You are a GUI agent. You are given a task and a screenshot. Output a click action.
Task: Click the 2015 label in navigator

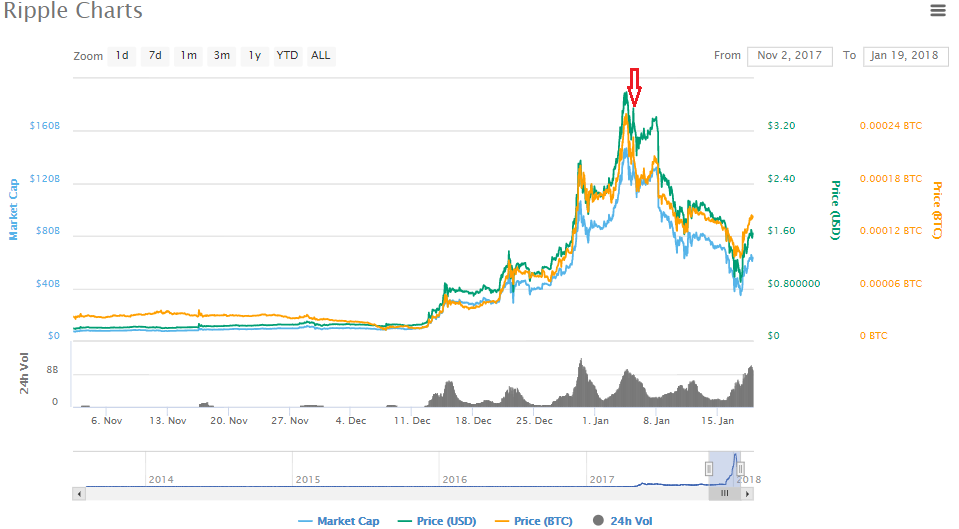pos(308,479)
